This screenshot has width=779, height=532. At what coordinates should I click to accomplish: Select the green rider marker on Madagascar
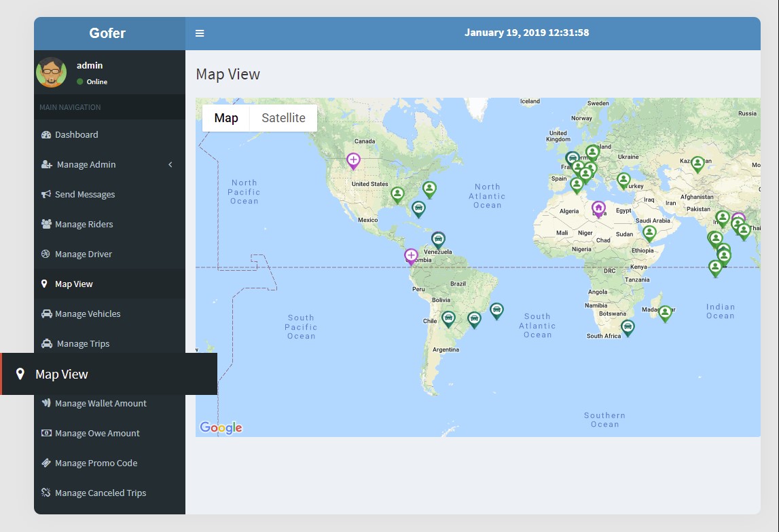tap(666, 312)
